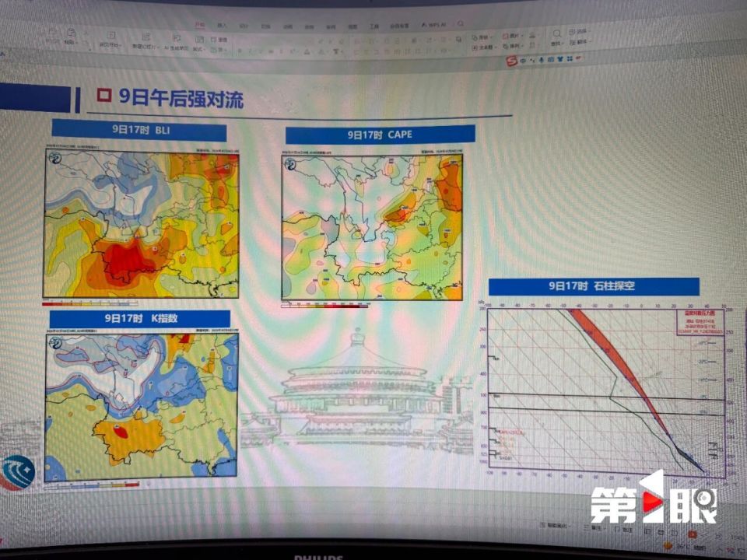Toggle Sogou 中 Chinese/English mode
Image resolution: width=747 pixels, height=560 pixels.
523,61
